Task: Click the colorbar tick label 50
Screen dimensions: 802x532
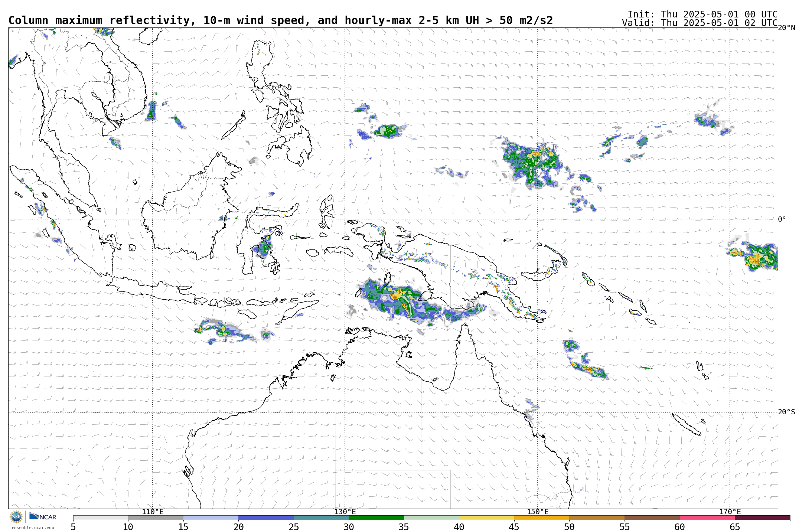Action: 569,527
